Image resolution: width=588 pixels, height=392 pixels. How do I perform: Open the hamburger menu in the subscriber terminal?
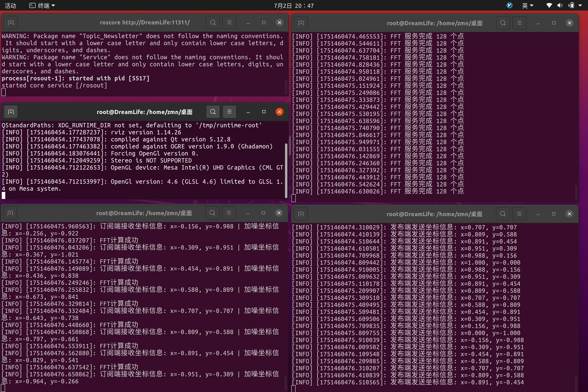coord(229,213)
